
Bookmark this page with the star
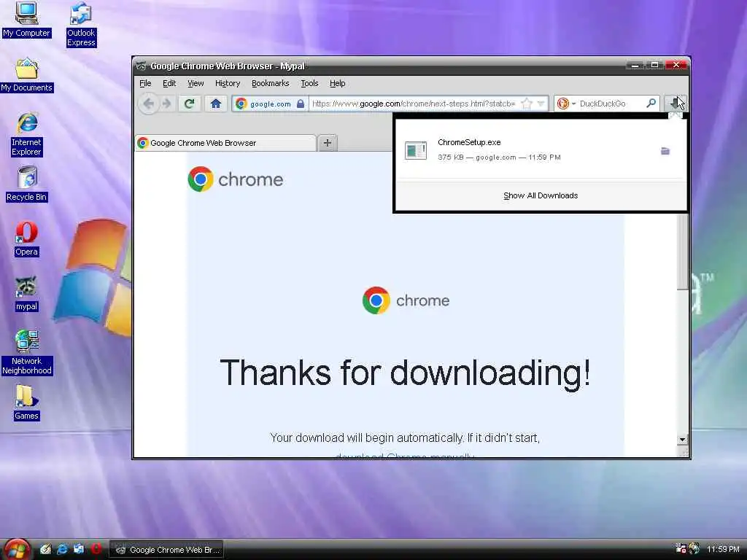pyautogui.click(x=527, y=104)
